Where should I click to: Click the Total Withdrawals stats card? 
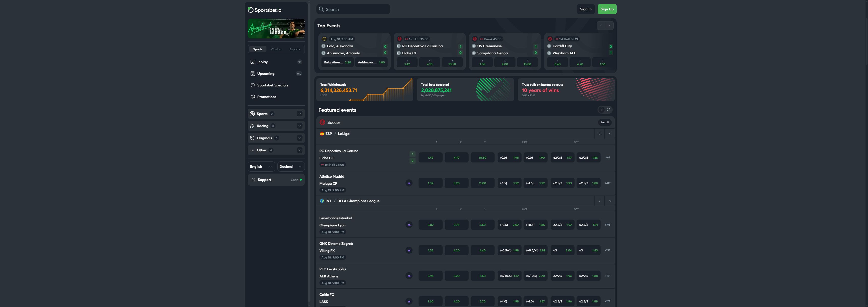(364, 90)
